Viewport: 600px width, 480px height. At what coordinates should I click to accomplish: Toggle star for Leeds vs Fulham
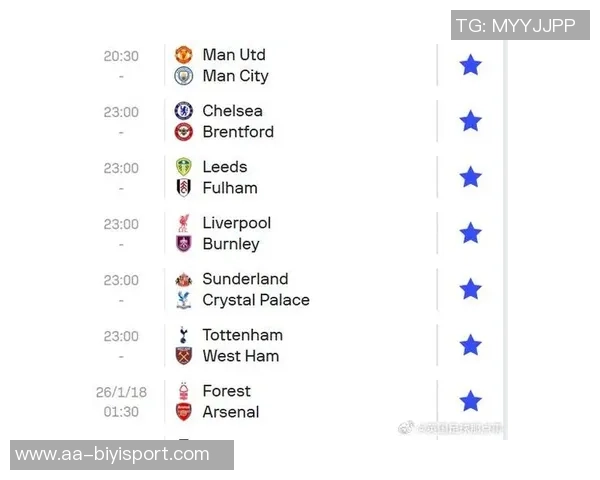(470, 177)
